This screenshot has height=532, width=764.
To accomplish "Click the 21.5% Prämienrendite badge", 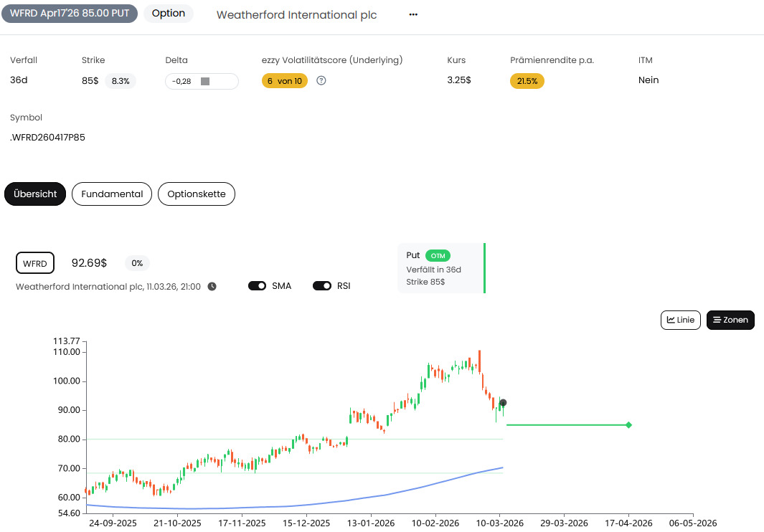I will (x=527, y=81).
